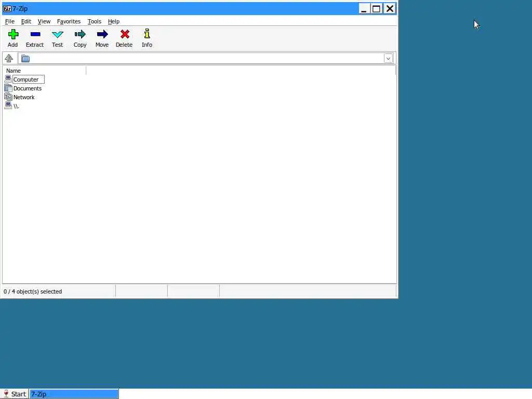This screenshot has width=532, height=399.
Task: Click the red Delete toolbar icon
Action: pyautogui.click(x=125, y=34)
